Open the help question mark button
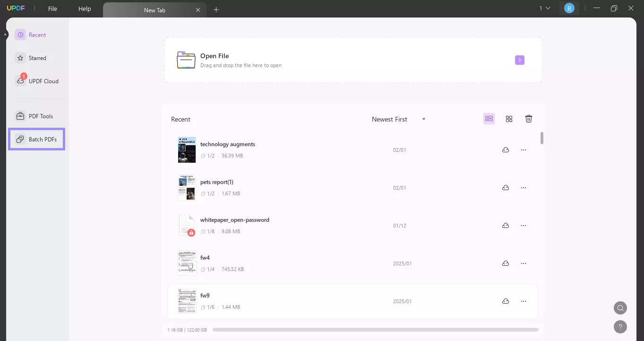The width and height of the screenshot is (644, 341). pos(620,326)
